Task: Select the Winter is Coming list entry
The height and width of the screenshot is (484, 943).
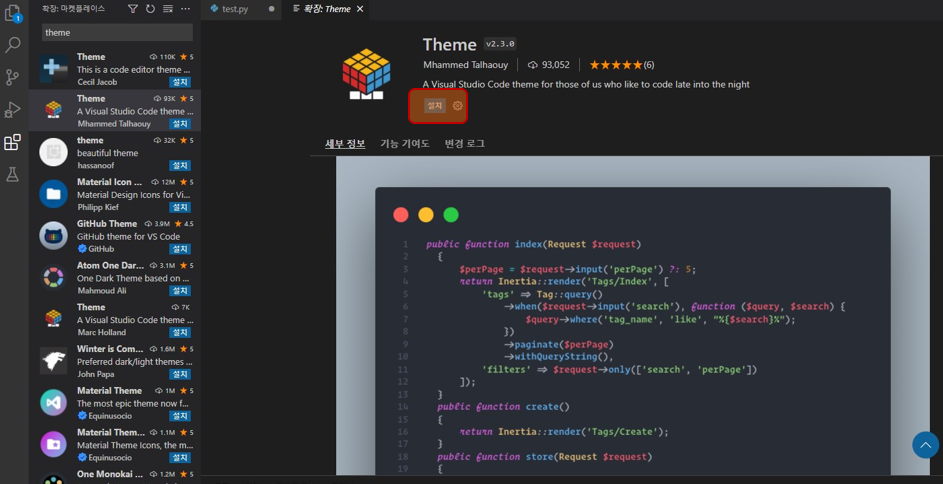Action: [x=115, y=361]
